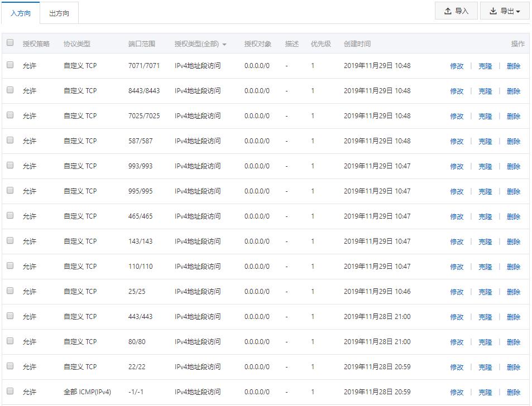
Task: Click 克隆 on the port 80/80 rule
Action: point(485,342)
